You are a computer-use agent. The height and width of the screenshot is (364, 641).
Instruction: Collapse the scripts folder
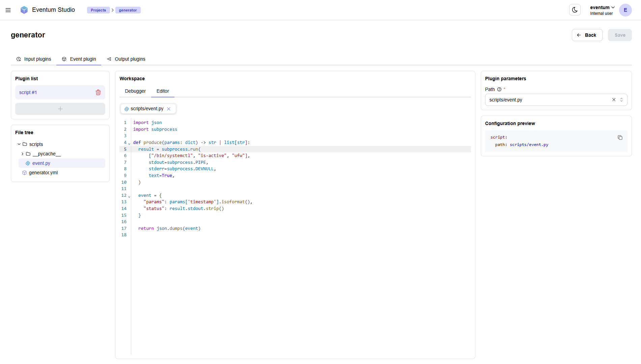tap(19, 144)
